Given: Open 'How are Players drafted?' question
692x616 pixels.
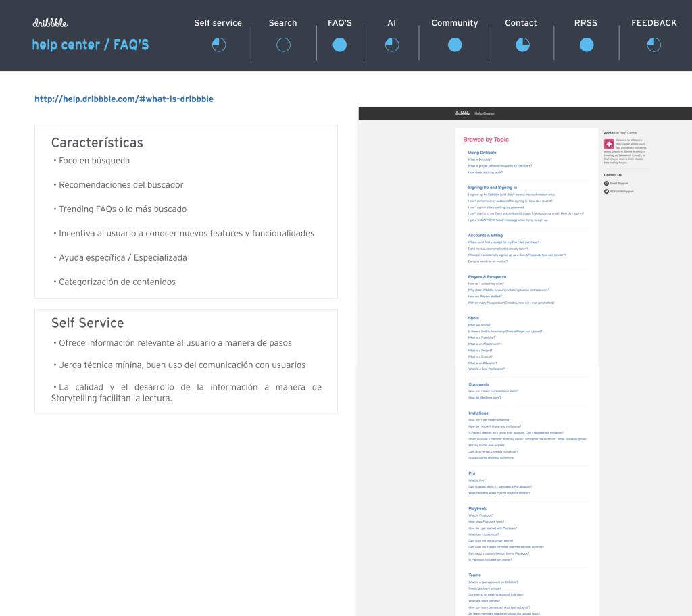Looking at the screenshot, I should [485, 296].
